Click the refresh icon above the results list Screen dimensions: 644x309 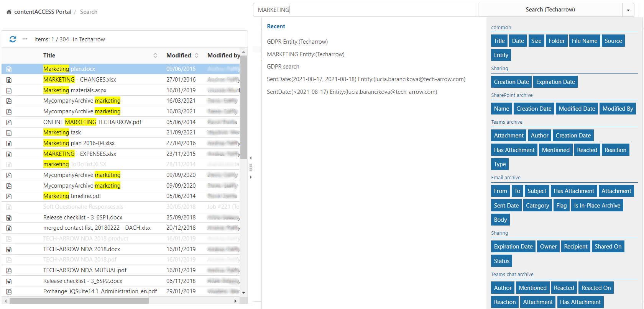point(13,39)
